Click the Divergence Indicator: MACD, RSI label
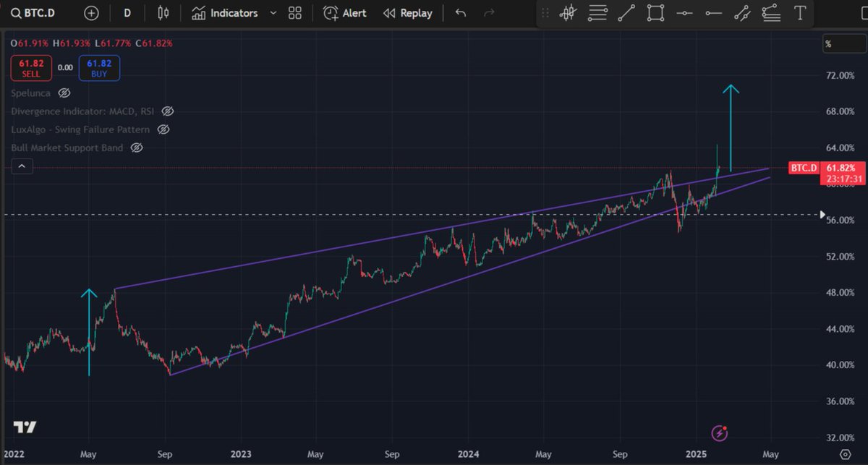Image resolution: width=868 pixels, height=465 pixels. point(83,111)
